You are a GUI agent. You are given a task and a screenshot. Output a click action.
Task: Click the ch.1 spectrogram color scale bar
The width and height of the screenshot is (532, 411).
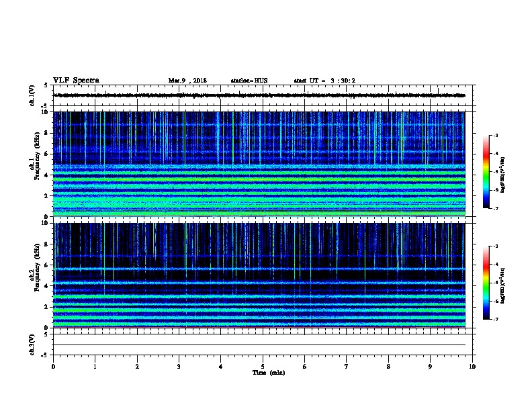(486, 172)
